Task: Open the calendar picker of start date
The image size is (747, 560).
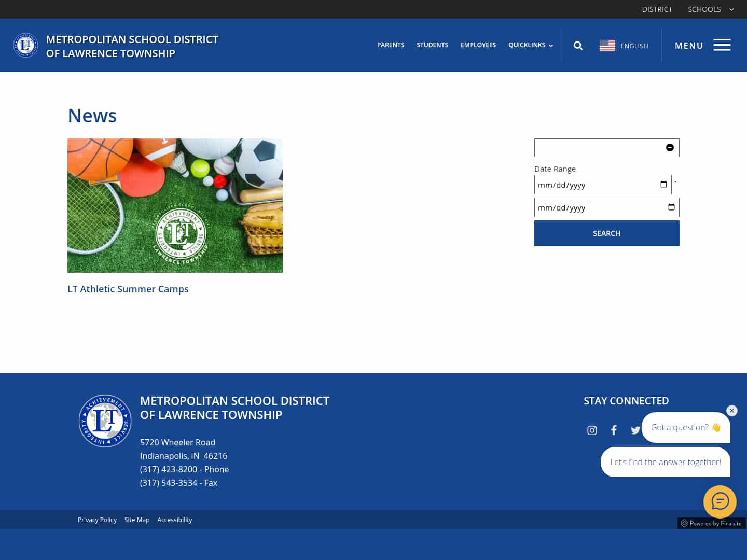Action: pyautogui.click(x=663, y=185)
